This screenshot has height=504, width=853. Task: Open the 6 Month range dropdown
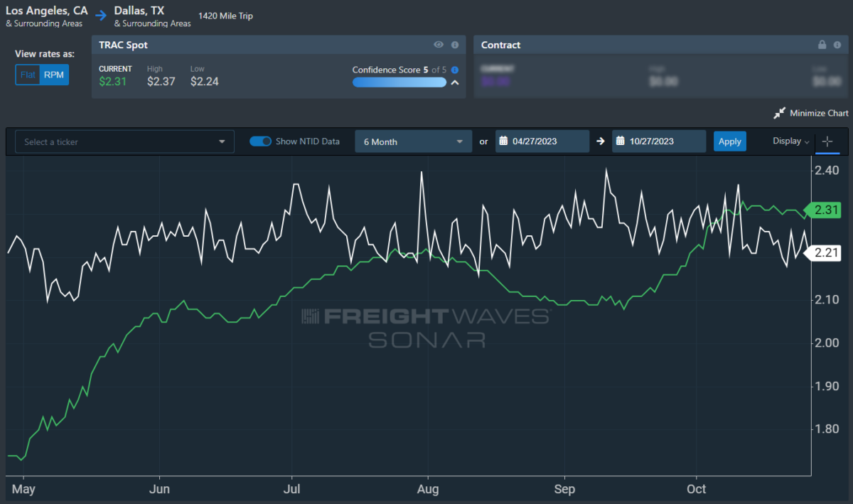tap(413, 141)
